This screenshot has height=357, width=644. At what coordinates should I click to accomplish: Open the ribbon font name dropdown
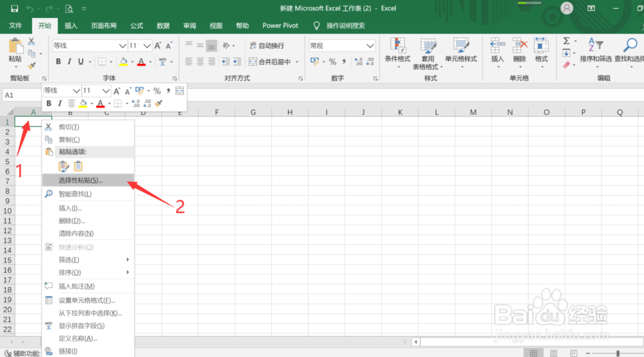tap(122, 46)
